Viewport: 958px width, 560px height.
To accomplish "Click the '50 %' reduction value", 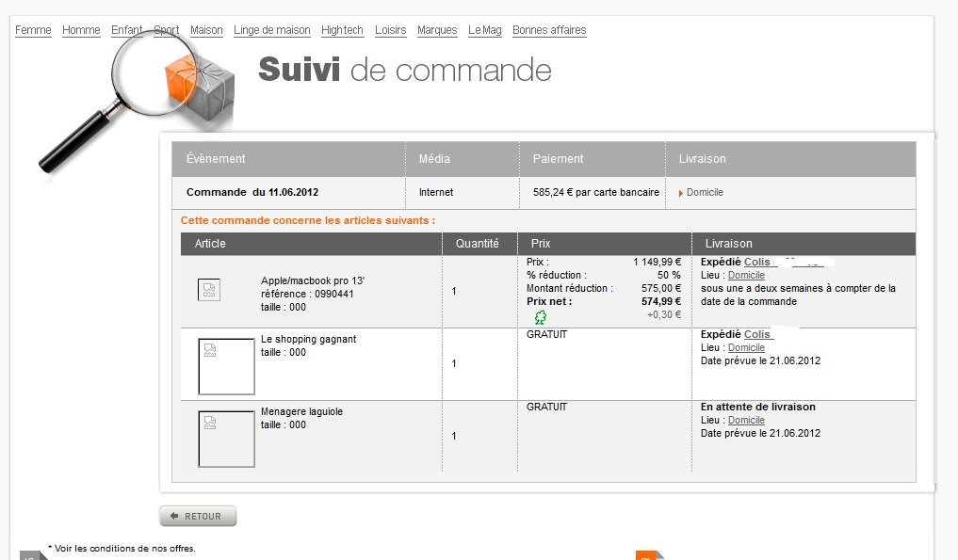I will [669, 276].
